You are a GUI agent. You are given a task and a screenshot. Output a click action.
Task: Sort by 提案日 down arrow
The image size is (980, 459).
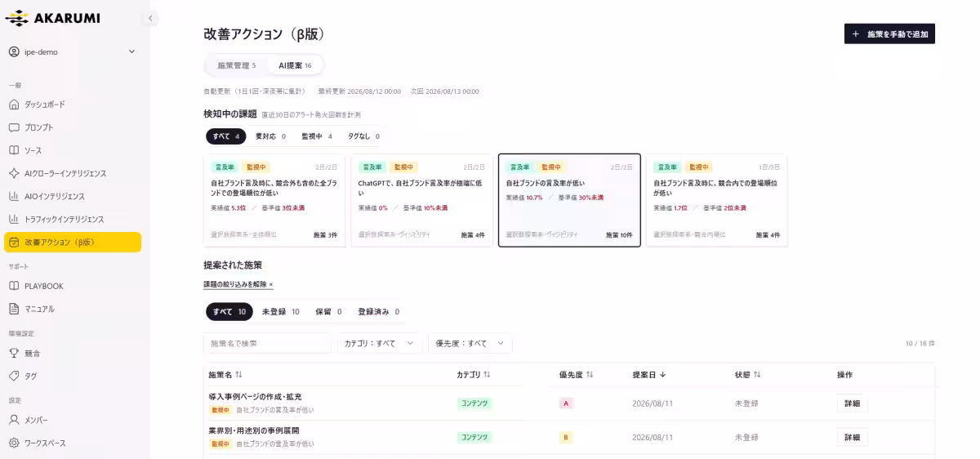coord(662,375)
